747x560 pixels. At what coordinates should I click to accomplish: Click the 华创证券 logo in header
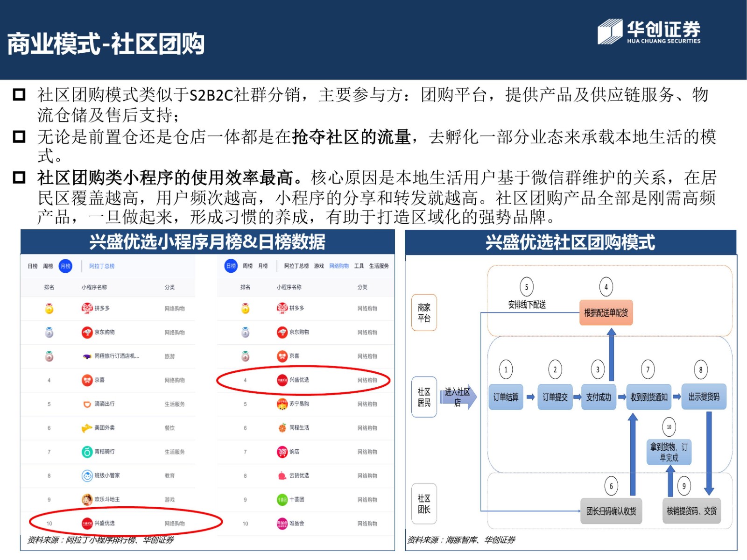(x=649, y=32)
